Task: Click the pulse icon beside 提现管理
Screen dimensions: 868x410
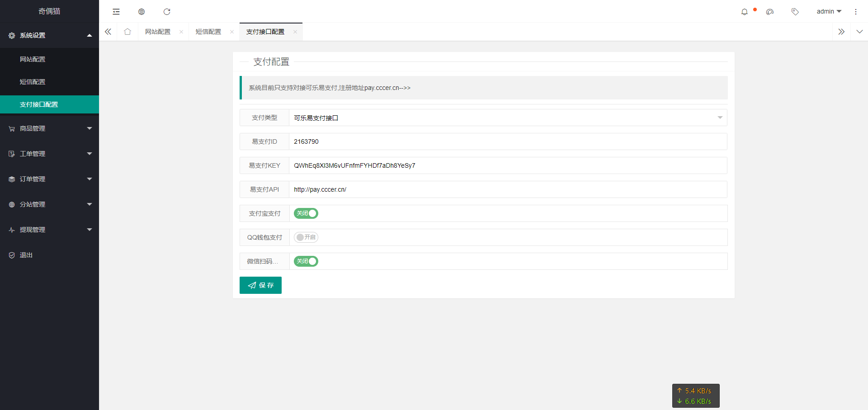Action: [12, 230]
